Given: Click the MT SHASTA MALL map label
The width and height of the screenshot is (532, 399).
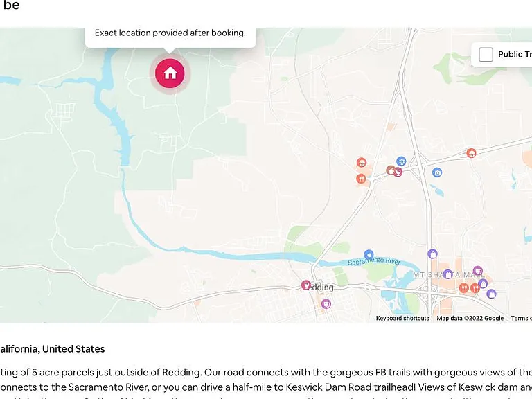Looking at the screenshot, I should click(449, 275).
